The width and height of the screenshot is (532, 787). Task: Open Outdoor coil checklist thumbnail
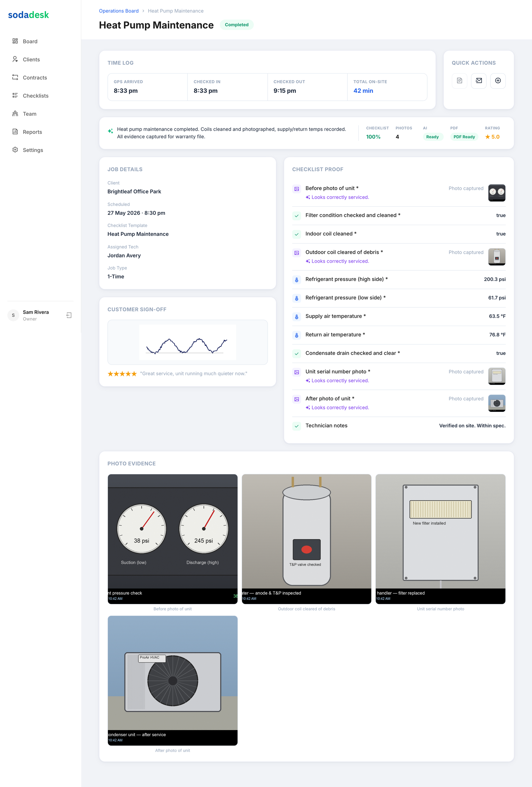point(496,257)
